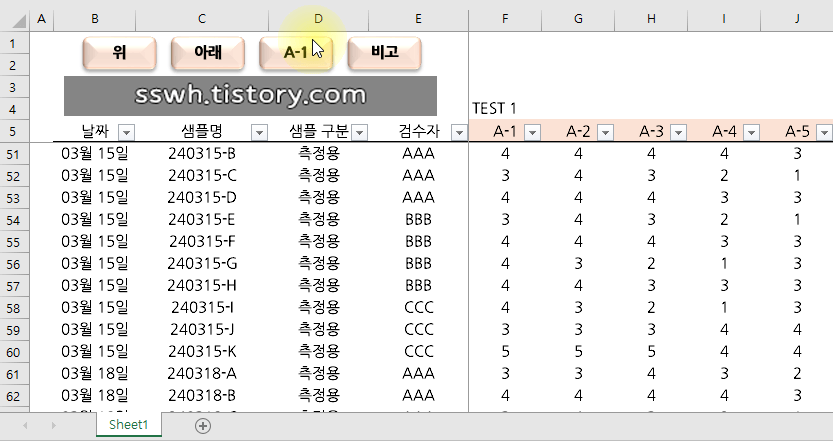This screenshot has width=833, height=441.
Task: Open the A-4 column filter dropdown
Action: coord(751,132)
